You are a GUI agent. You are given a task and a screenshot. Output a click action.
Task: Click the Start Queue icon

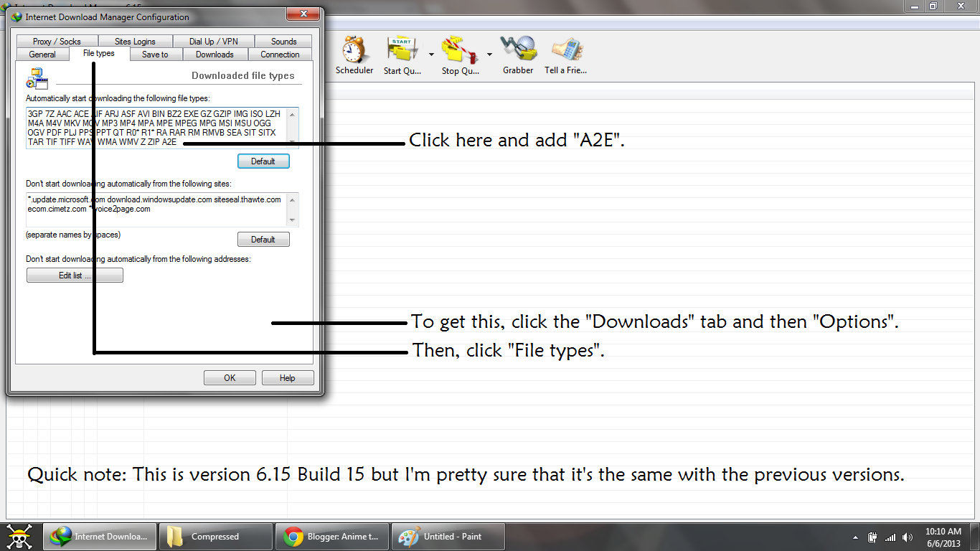point(402,50)
